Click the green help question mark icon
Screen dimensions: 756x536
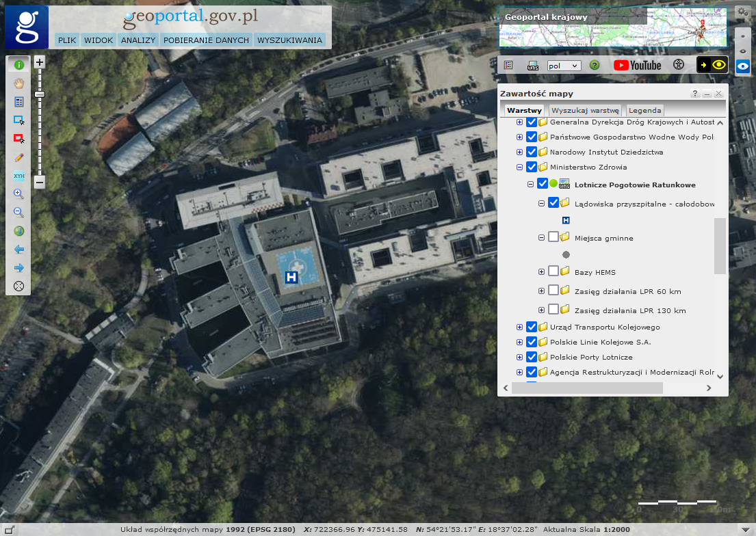pos(595,65)
